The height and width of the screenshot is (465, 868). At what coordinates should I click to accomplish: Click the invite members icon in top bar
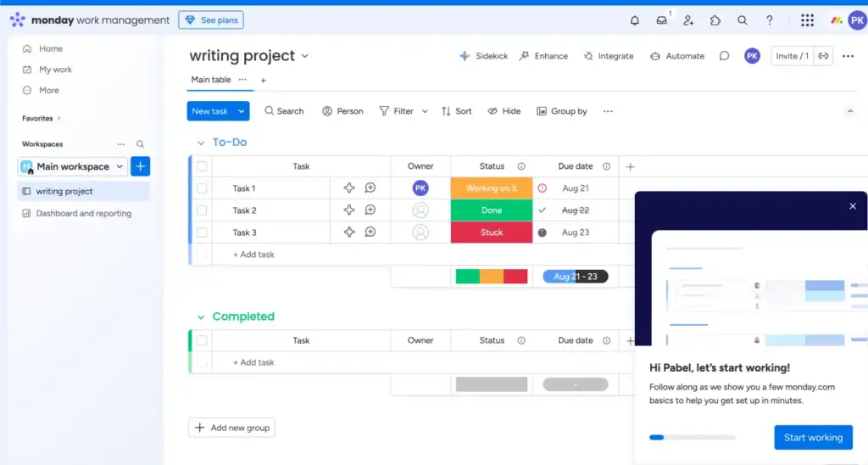[688, 20]
